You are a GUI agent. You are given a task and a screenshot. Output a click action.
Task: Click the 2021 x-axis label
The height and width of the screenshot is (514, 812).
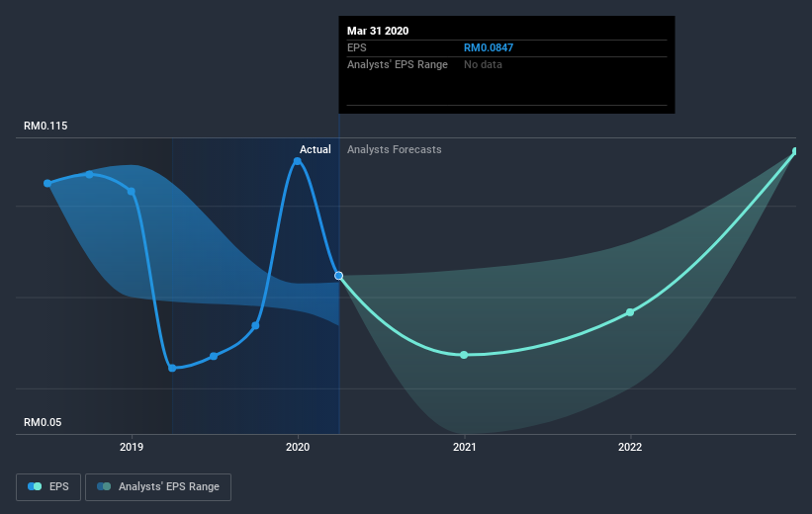coord(465,447)
